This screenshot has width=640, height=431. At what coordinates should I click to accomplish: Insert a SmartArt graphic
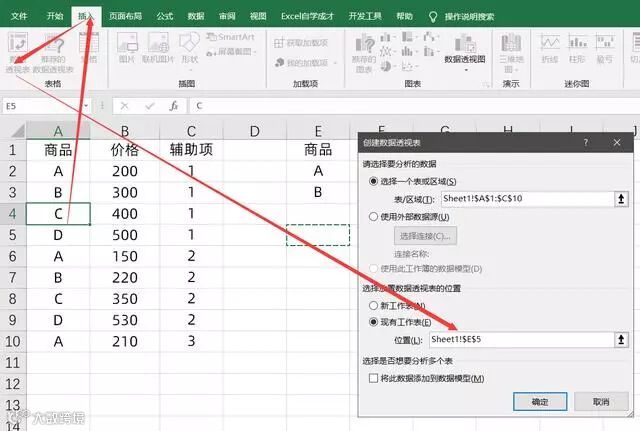click(230, 37)
